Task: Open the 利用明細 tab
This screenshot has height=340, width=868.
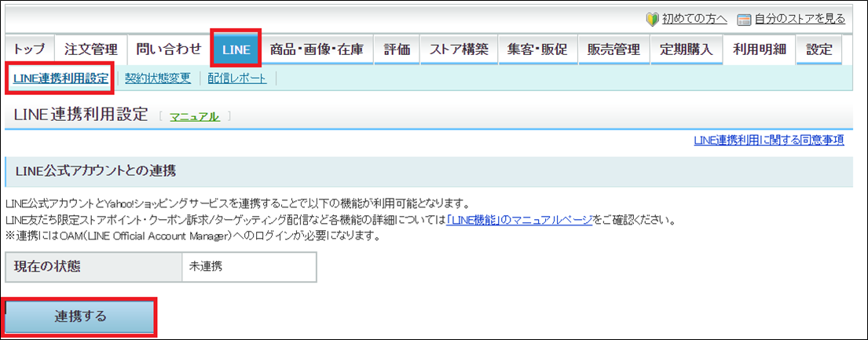Action: click(x=759, y=49)
